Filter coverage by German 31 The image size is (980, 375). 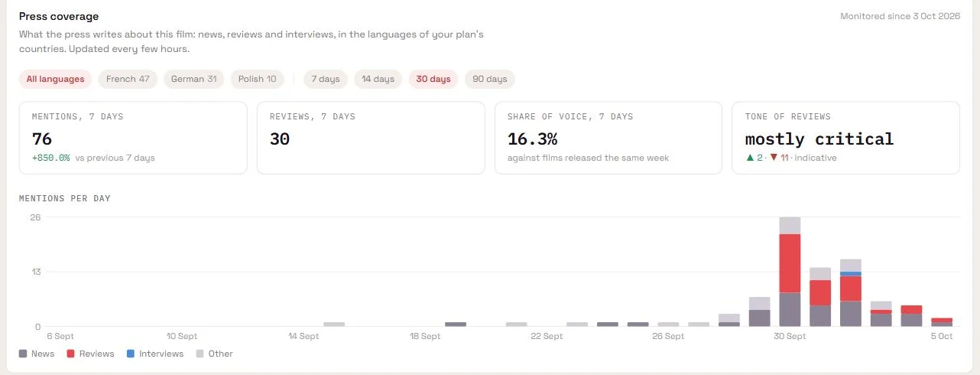193,79
